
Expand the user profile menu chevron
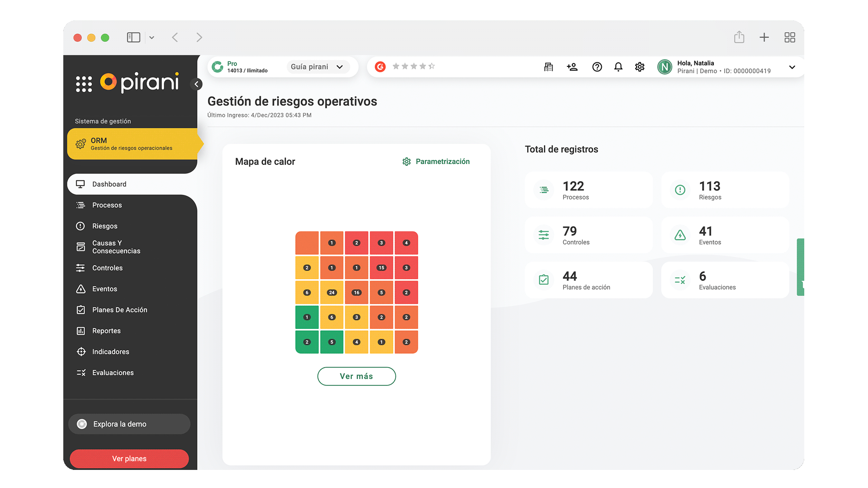click(x=792, y=67)
